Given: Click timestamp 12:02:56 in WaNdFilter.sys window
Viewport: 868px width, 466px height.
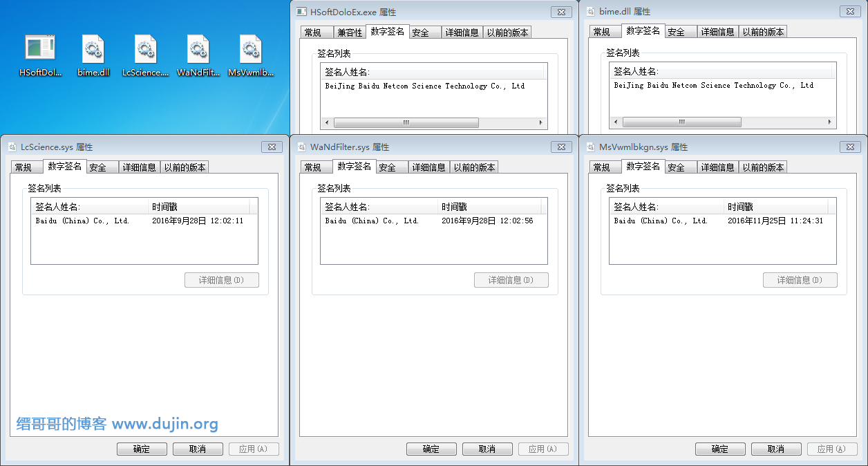Looking at the screenshot, I should [516, 221].
